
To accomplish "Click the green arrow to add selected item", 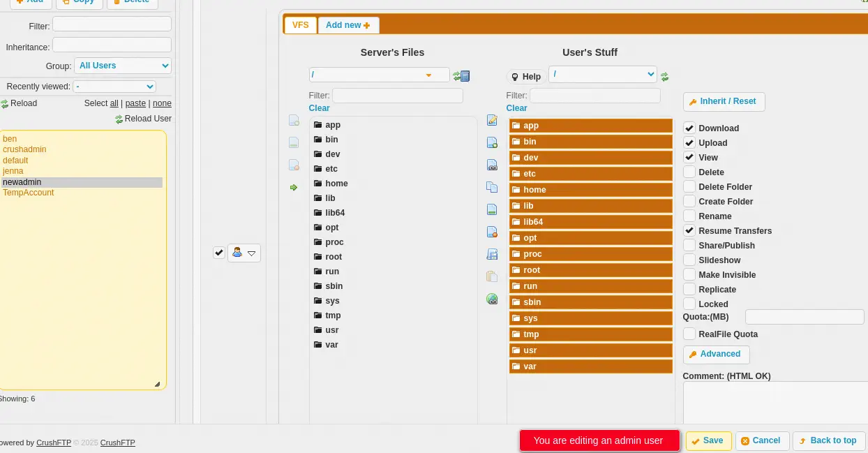I will click(x=294, y=187).
